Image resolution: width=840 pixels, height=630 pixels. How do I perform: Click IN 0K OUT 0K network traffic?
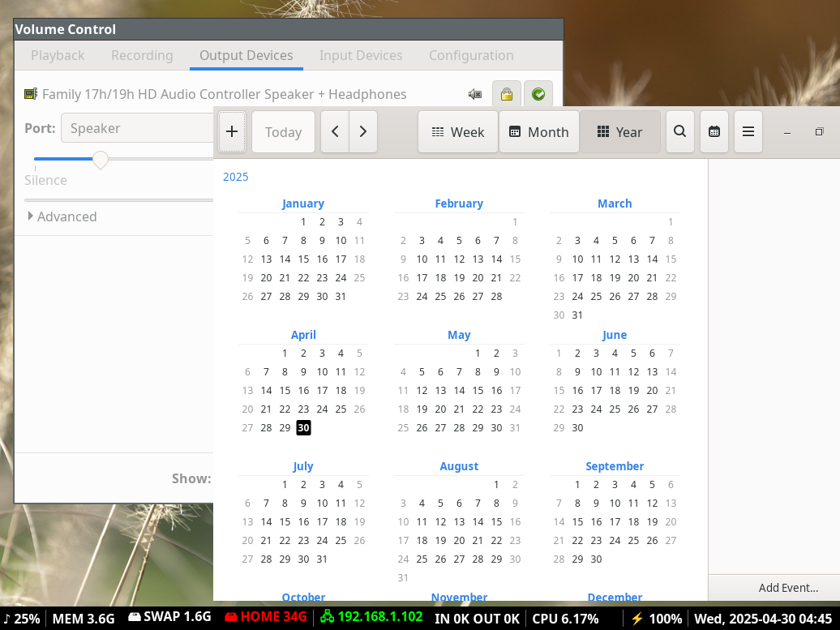pyautogui.click(x=477, y=619)
